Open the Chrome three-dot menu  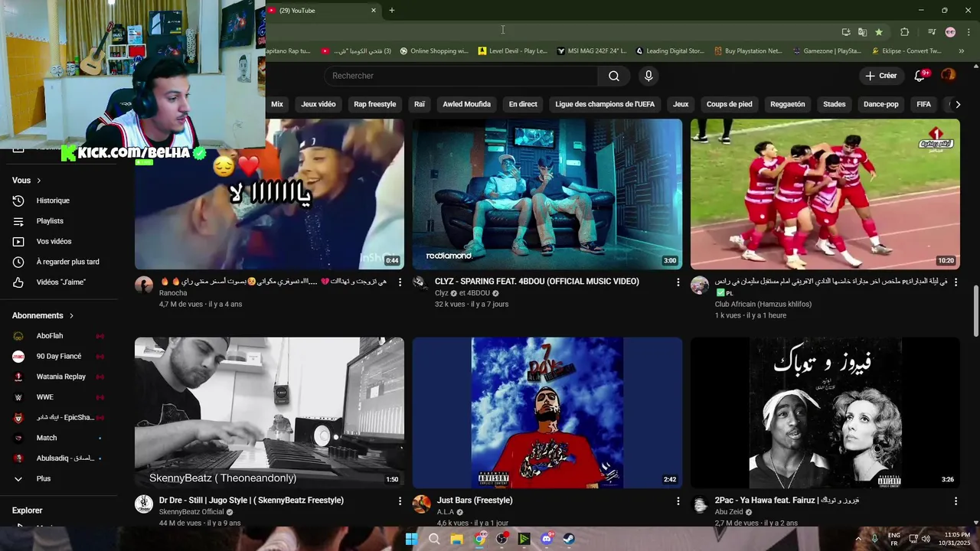[x=969, y=32]
